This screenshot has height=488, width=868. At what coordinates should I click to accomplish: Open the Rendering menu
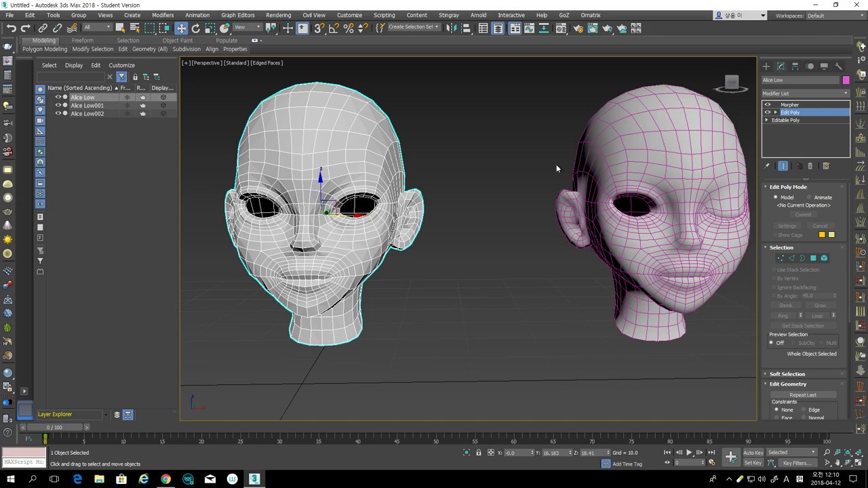278,15
